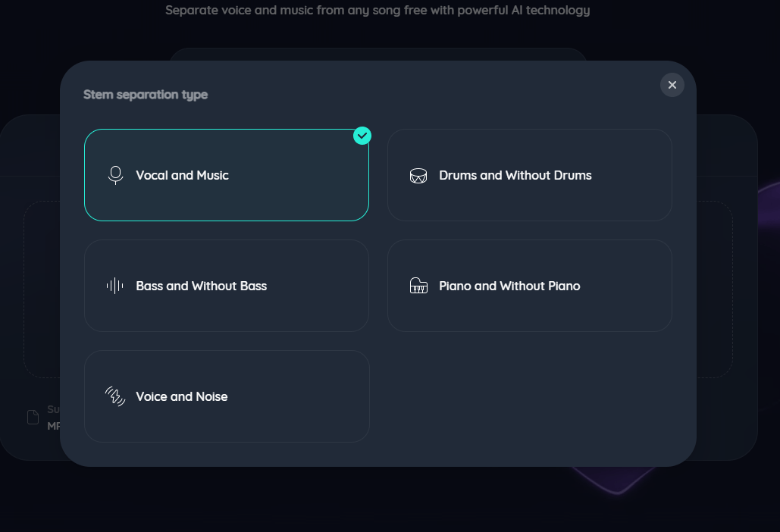Click the drum icon beside Drums and Without Drums

point(418,174)
